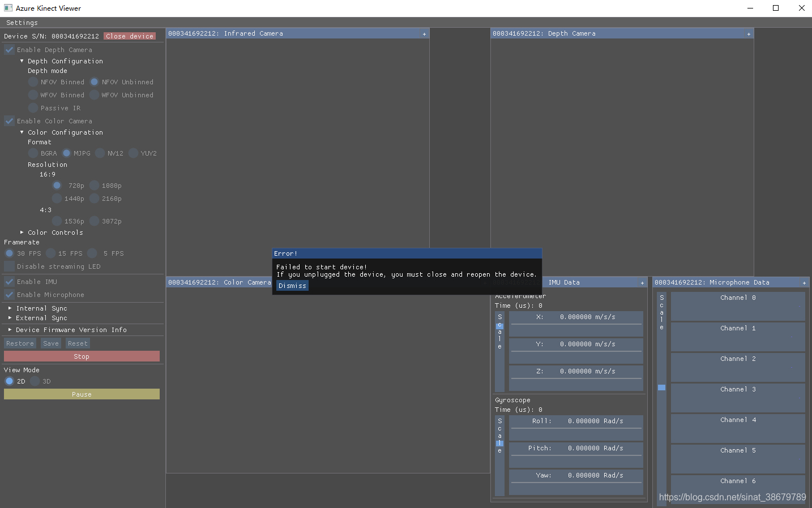Click the plus icon on Microphone Data panel

point(804,283)
